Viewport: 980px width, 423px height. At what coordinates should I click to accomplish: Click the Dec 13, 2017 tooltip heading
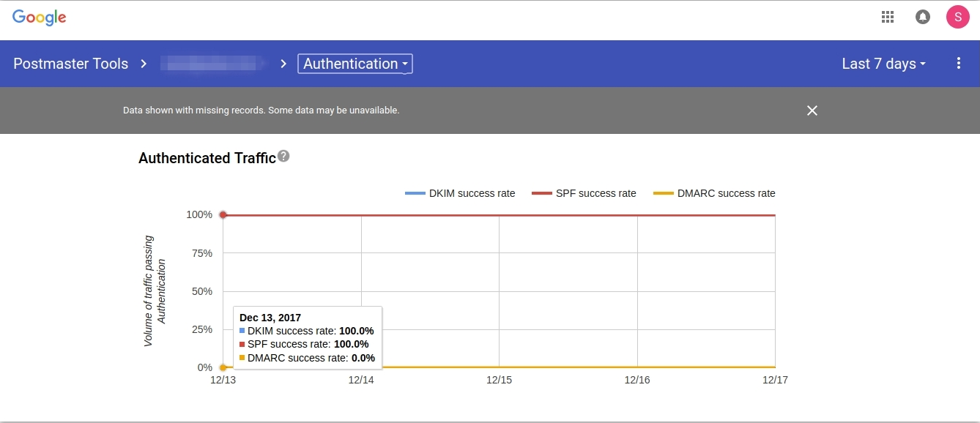point(270,318)
